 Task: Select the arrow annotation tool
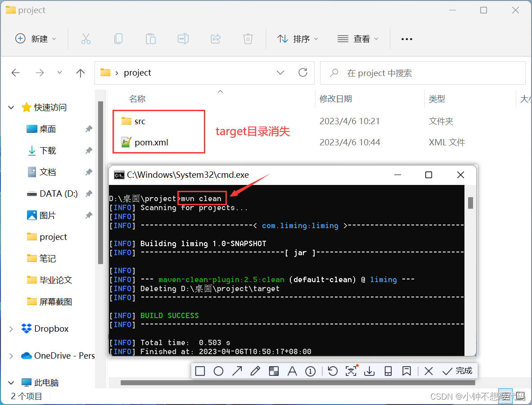(237, 371)
